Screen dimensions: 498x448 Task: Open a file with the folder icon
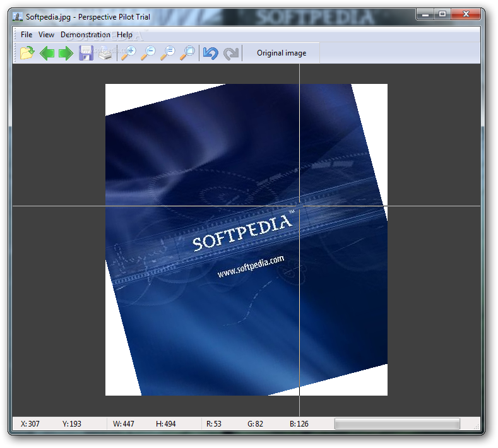tap(27, 53)
